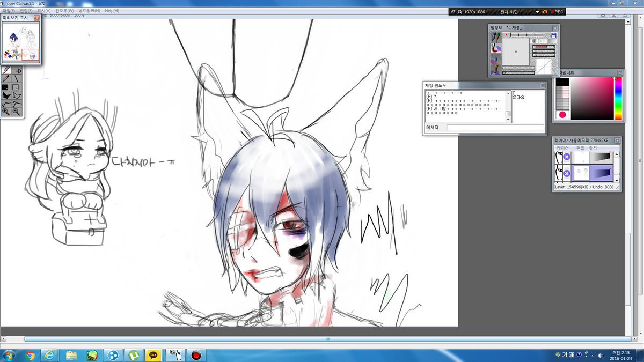Open uTorrent from the taskbar
The image size is (644, 362).
tap(133, 355)
